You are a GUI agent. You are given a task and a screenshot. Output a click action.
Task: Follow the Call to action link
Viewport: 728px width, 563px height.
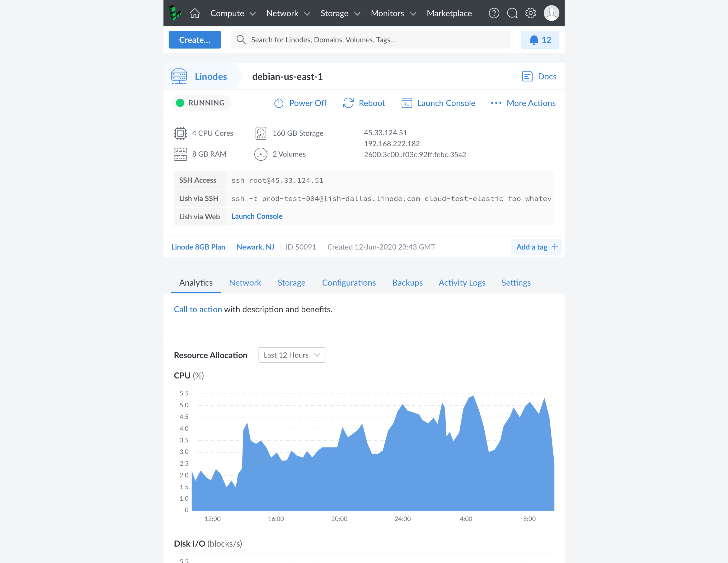tap(198, 309)
